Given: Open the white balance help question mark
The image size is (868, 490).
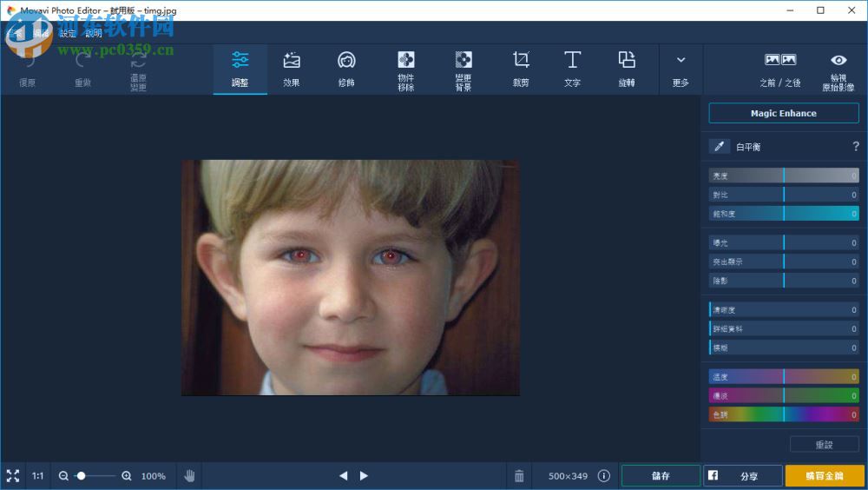Looking at the screenshot, I should [855, 146].
